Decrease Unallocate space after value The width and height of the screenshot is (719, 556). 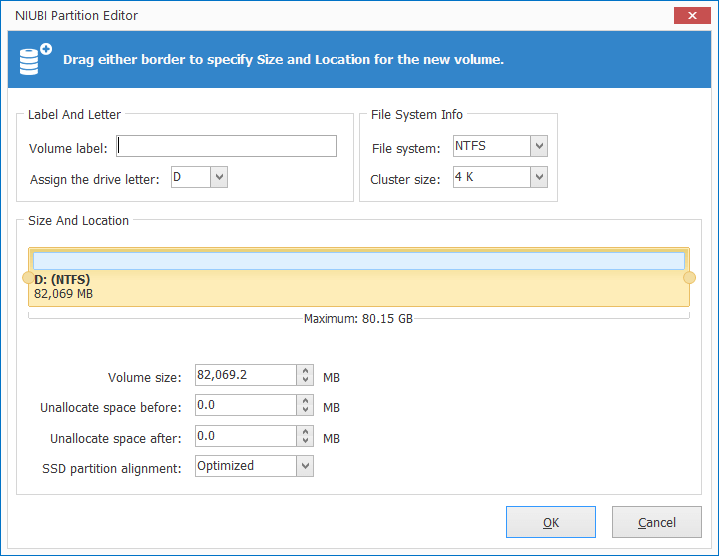(x=305, y=441)
